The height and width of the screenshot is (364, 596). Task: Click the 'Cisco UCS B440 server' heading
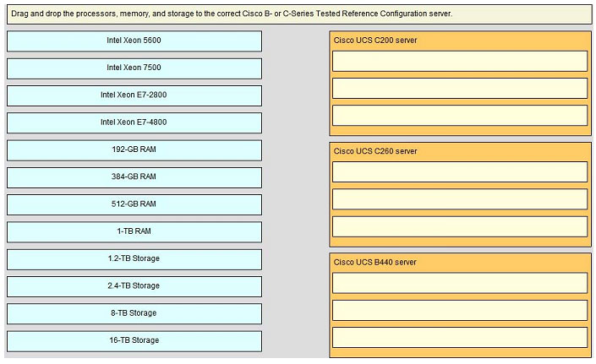[x=375, y=263]
